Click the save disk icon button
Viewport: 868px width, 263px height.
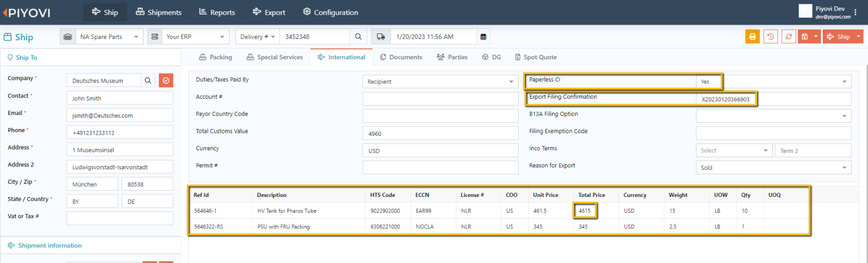coord(804,36)
